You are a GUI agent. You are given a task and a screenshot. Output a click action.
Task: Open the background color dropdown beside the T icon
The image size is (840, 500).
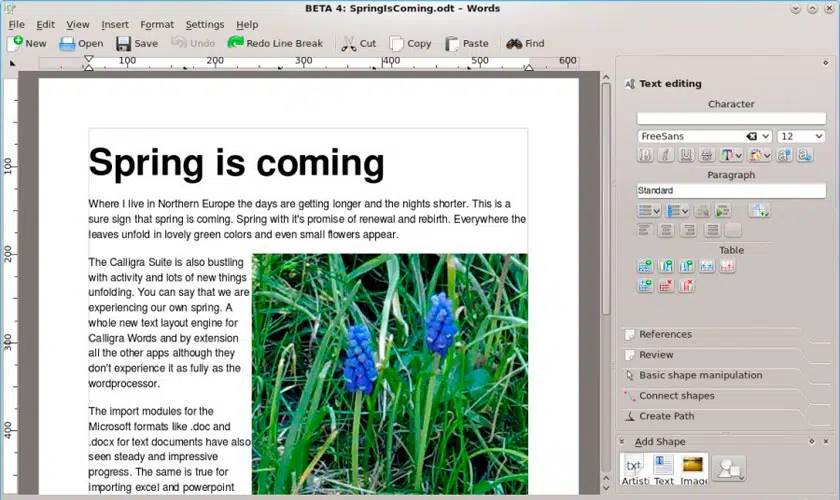[x=760, y=155]
